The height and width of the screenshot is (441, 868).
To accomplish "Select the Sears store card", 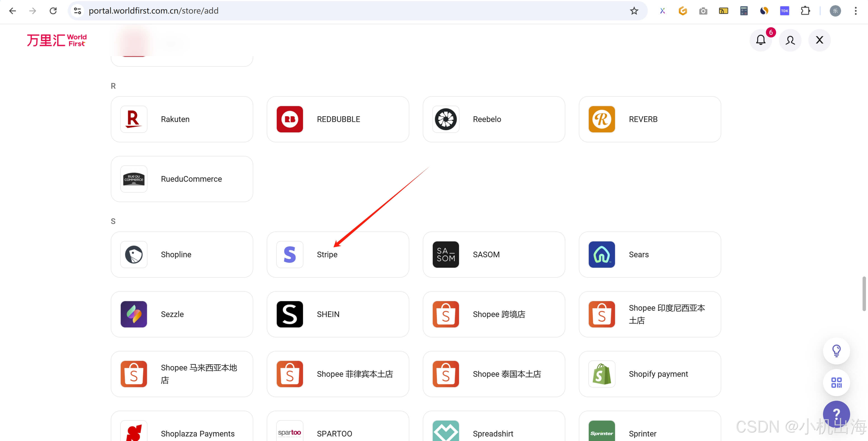I will click(649, 255).
